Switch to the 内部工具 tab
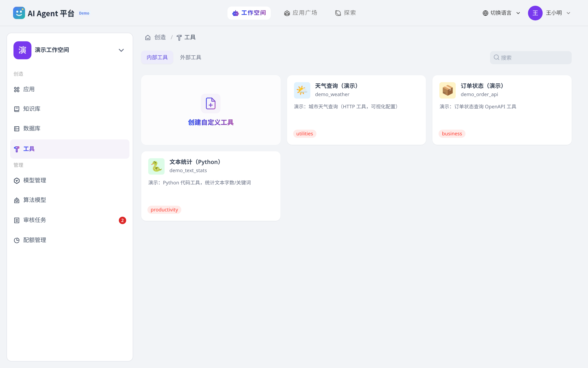The height and width of the screenshot is (368, 588). [157, 57]
